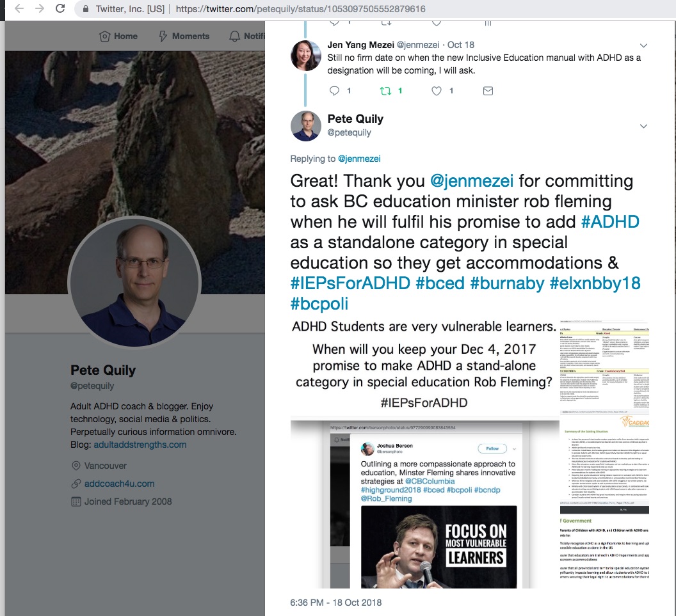Go back with the browser back arrow
This screenshot has width=676, height=616.
click(19, 8)
